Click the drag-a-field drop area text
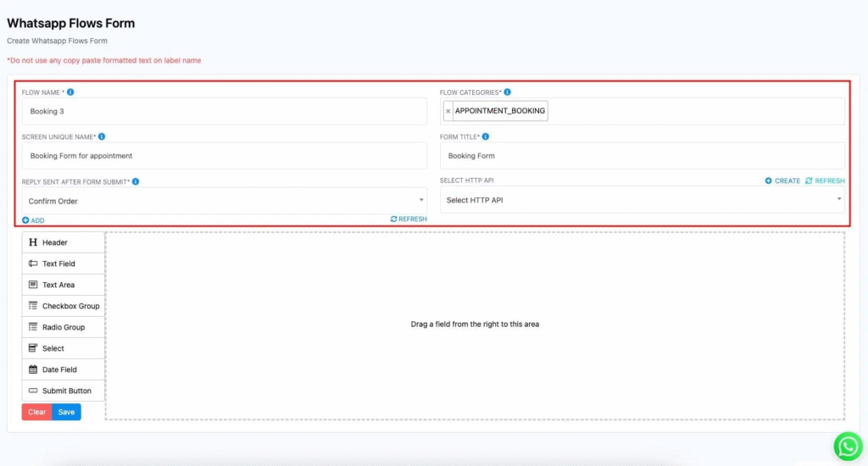The image size is (868, 466). [475, 325]
